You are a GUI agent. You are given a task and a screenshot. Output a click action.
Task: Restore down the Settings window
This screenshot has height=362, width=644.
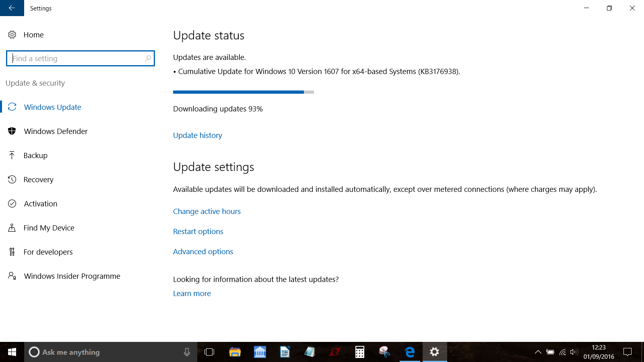609,8
